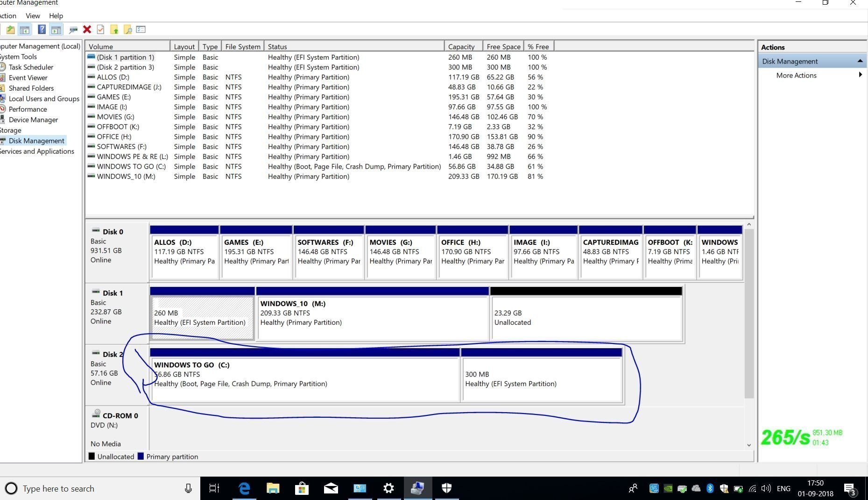Click the Connect/Rescan disks toolbar icon

(x=73, y=30)
